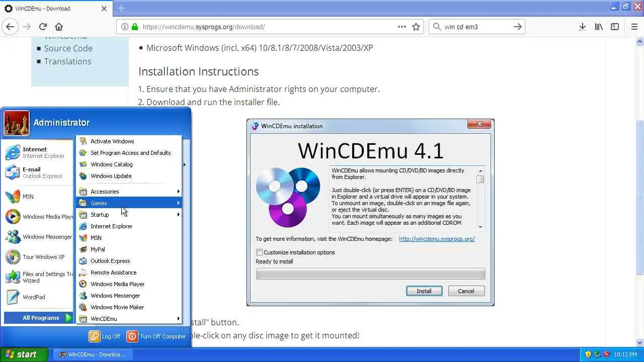Expand the Startup submenu
Viewport: 644px width, 362px height.
point(129,215)
